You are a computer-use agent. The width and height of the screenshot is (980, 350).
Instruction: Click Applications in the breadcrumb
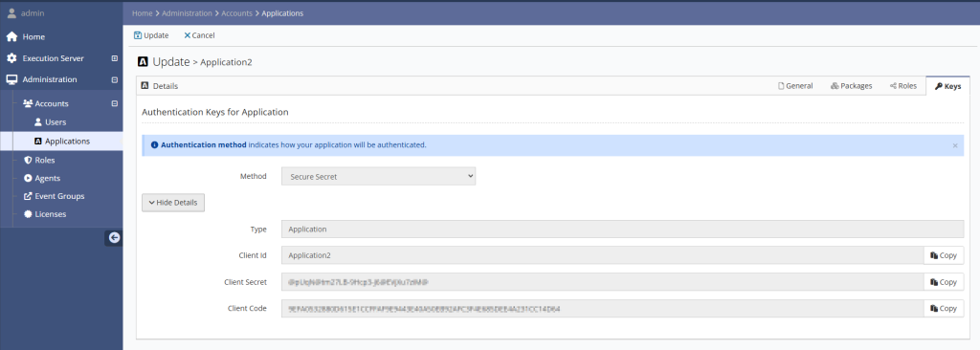(282, 13)
